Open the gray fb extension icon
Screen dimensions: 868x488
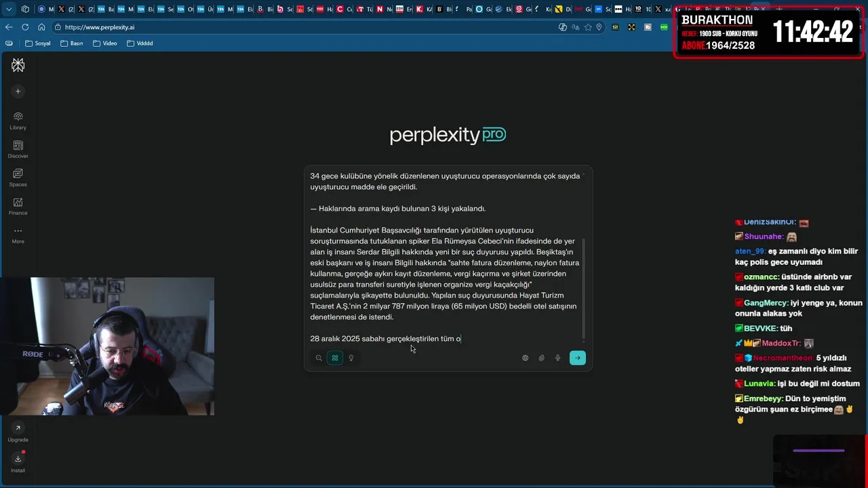click(648, 27)
